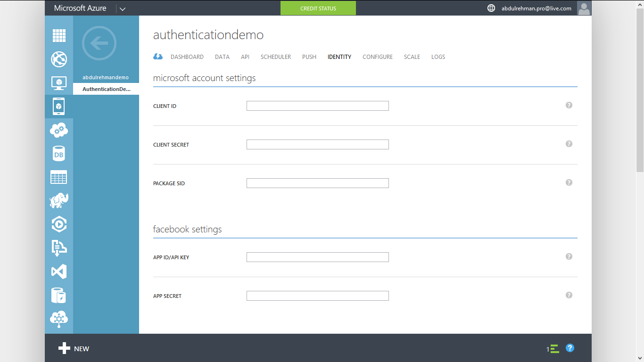Click the microsoft account settings heading
Screen dimensions: 644x362
tap(204, 78)
